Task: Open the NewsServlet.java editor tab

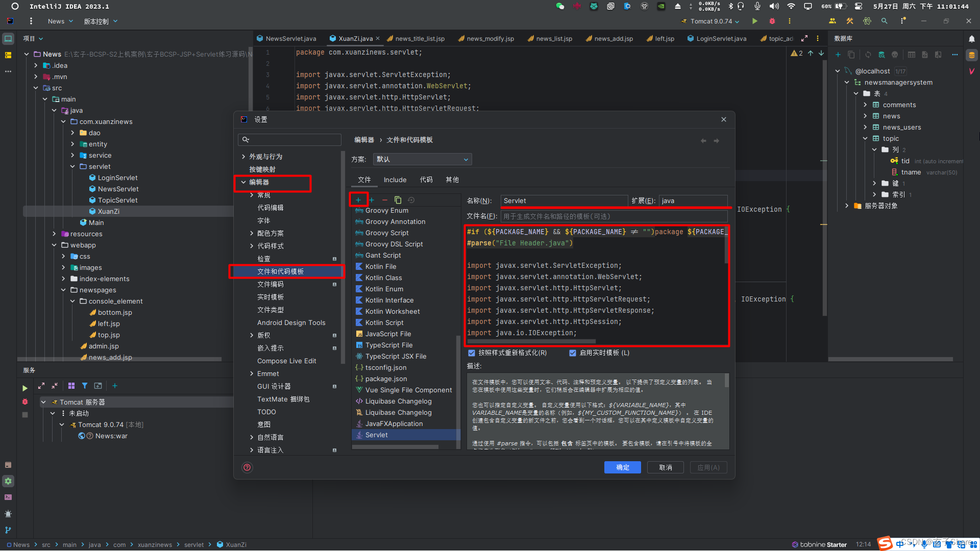Action: coord(286,38)
